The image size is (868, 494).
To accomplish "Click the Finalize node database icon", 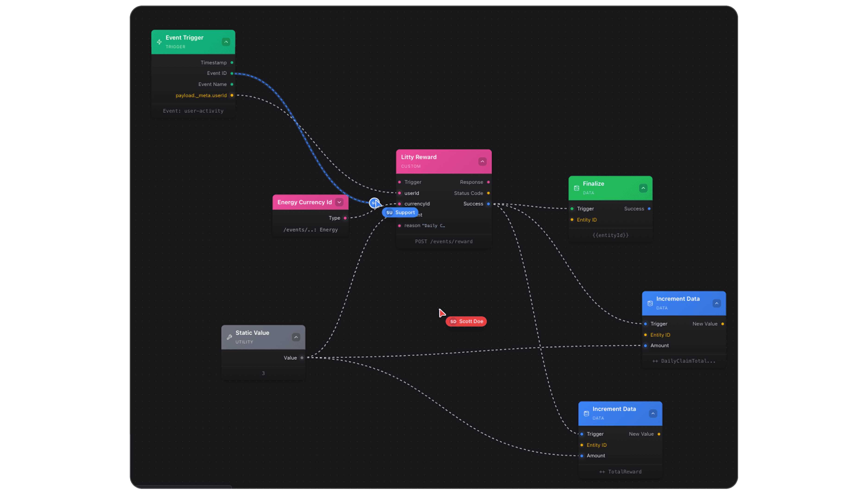I will coord(576,188).
